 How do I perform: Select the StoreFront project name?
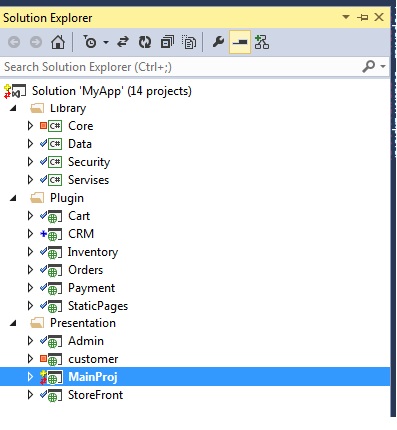(x=96, y=395)
